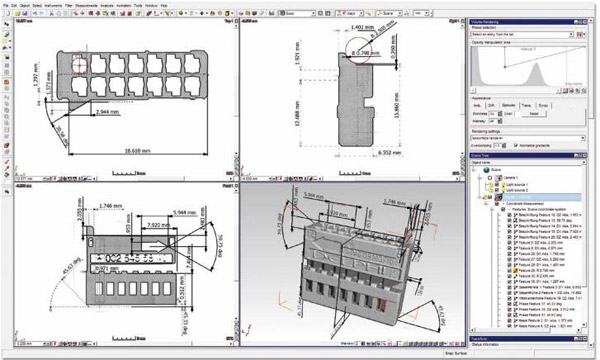This screenshot has width=600, height=360.
Task: Open the Measurements menu
Action: tap(86, 6)
